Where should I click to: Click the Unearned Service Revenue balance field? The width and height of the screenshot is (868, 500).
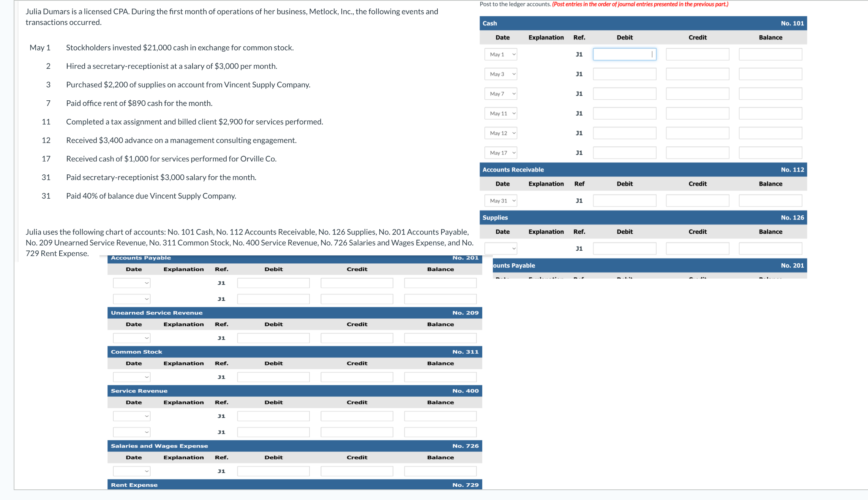point(440,338)
